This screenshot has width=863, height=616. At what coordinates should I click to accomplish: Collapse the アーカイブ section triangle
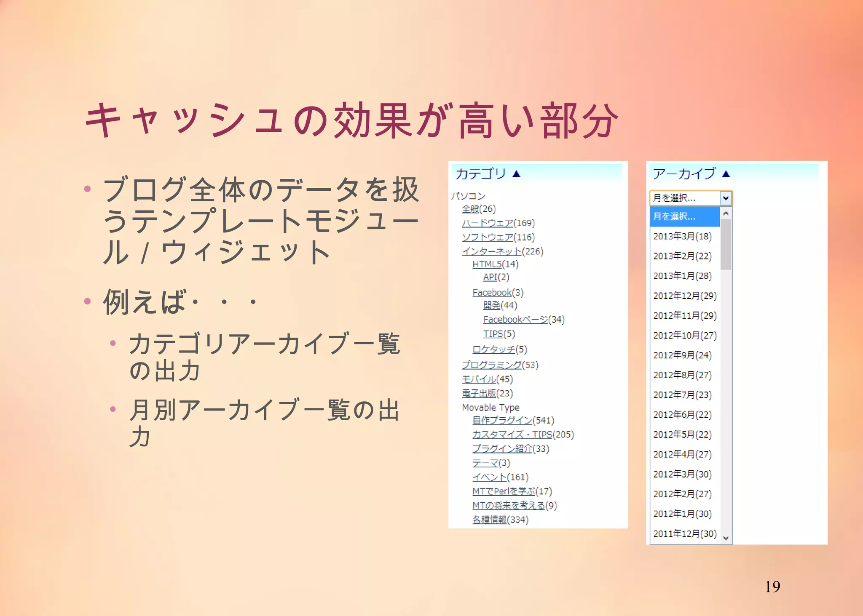[x=726, y=174]
